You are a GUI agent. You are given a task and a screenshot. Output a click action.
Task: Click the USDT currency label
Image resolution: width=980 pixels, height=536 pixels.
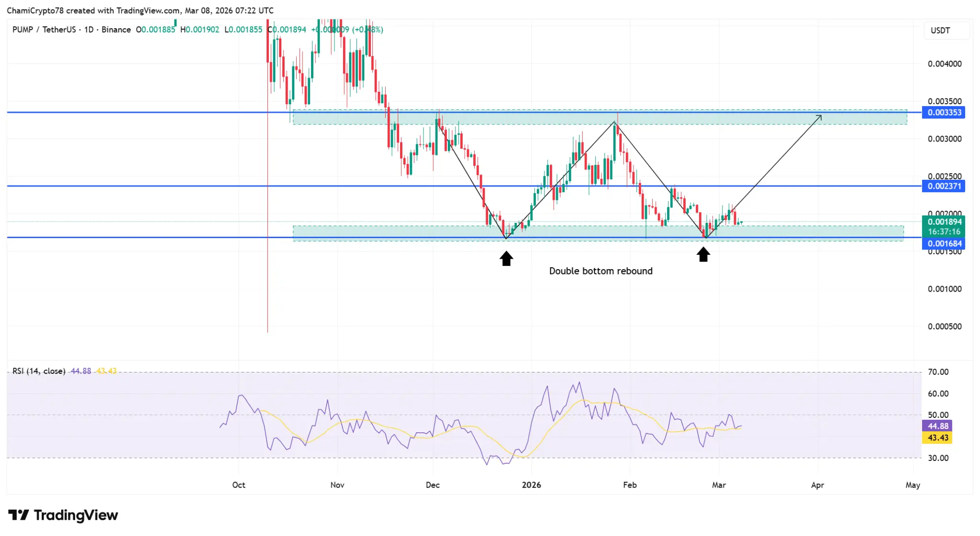940,31
